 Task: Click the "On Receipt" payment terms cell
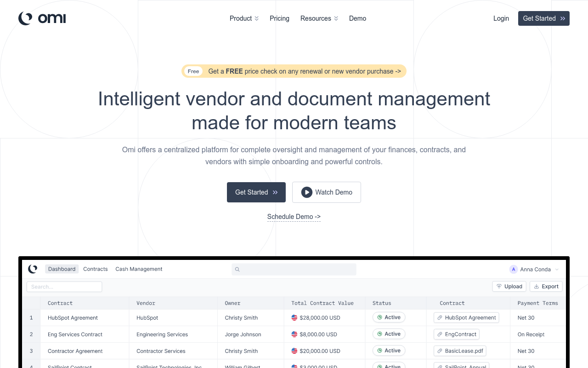click(531, 334)
